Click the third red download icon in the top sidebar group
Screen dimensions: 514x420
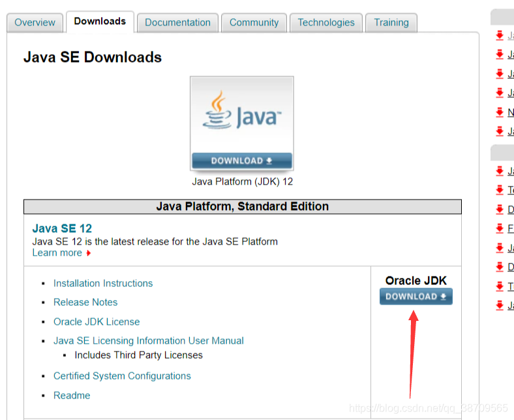click(x=500, y=74)
